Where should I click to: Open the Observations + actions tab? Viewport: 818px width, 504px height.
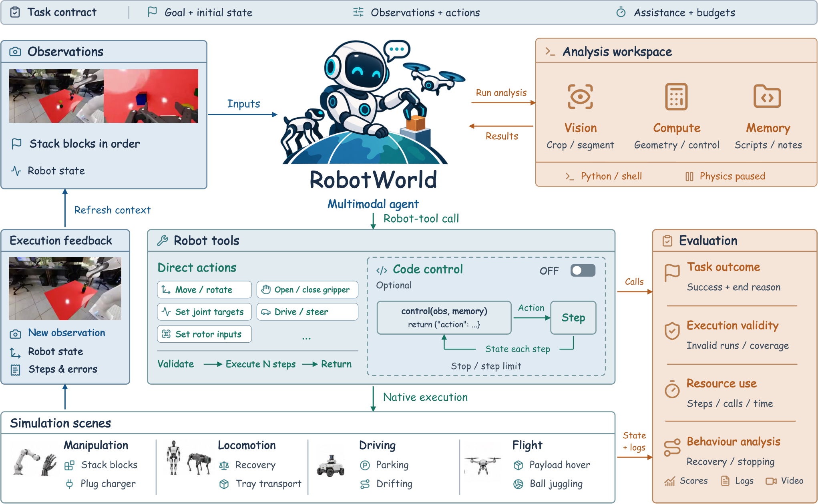416,12
